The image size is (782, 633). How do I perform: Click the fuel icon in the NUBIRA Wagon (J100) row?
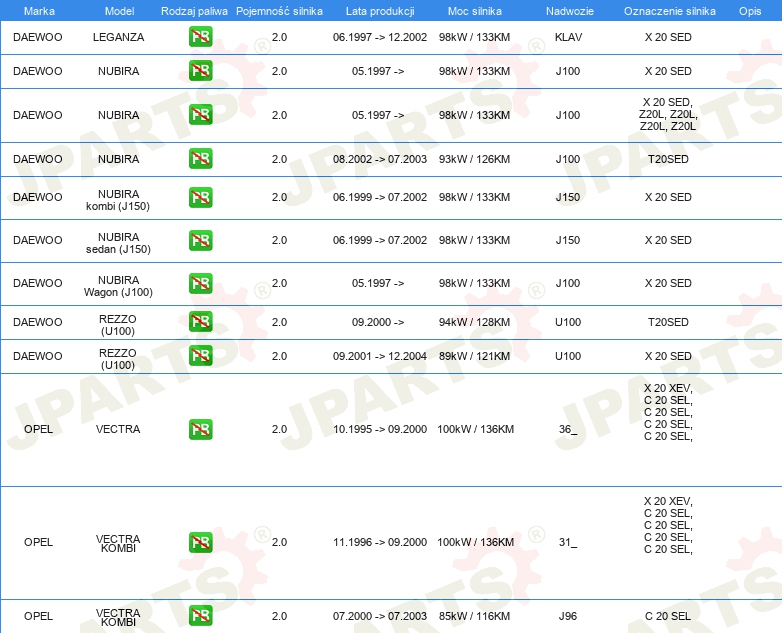200,283
